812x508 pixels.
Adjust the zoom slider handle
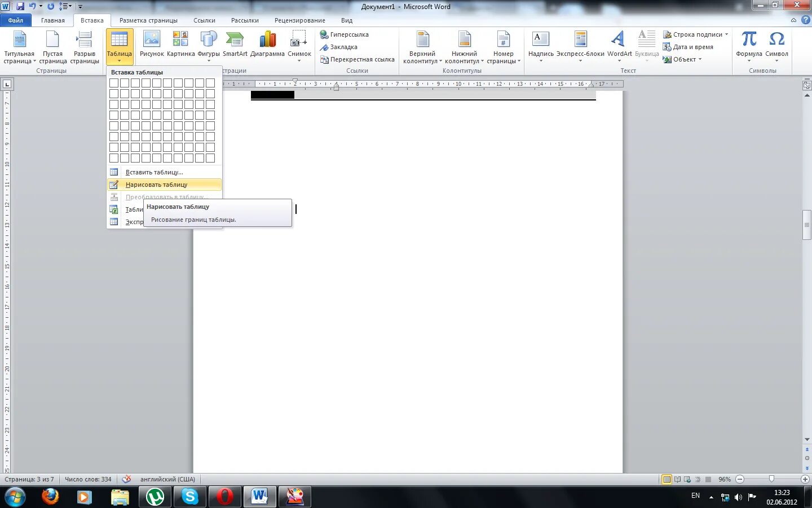(771, 479)
